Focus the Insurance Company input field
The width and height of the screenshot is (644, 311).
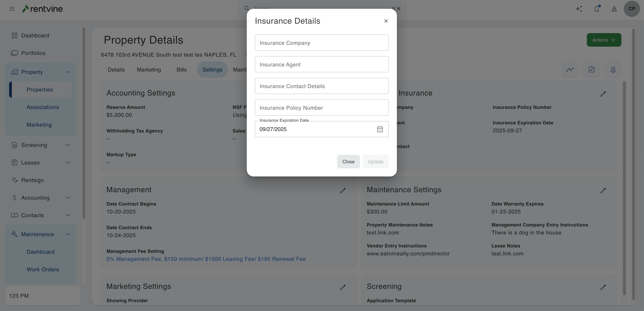(321, 43)
